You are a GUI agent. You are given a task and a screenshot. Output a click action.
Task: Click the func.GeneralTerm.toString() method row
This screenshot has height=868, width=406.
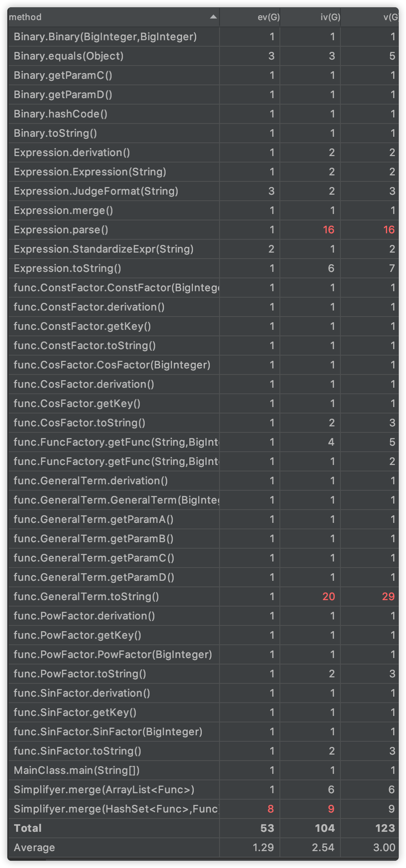point(203,596)
